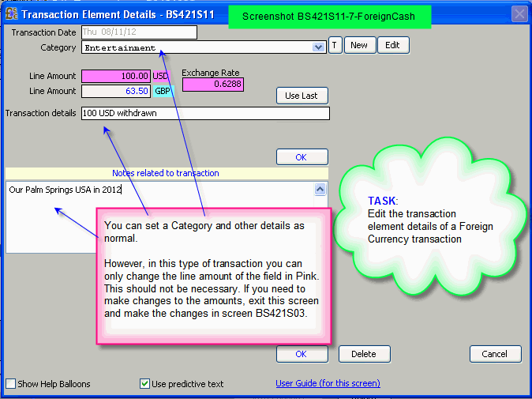
Task: Click the notes scroll up arrow
Action: pyautogui.click(x=320, y=189)
